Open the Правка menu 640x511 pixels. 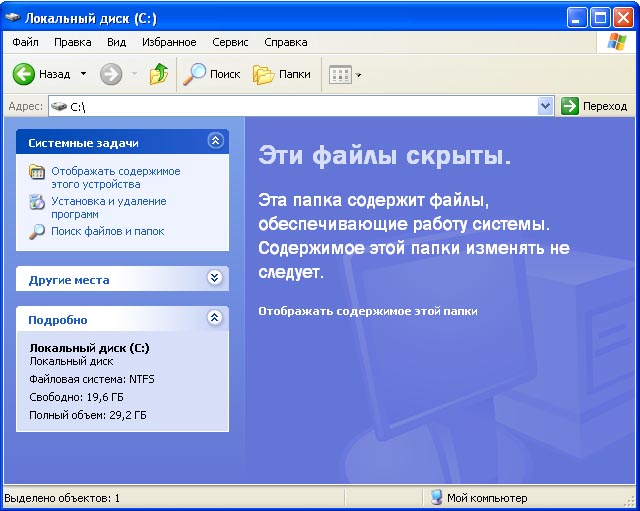pyautogui.click(x=73, y=42)
